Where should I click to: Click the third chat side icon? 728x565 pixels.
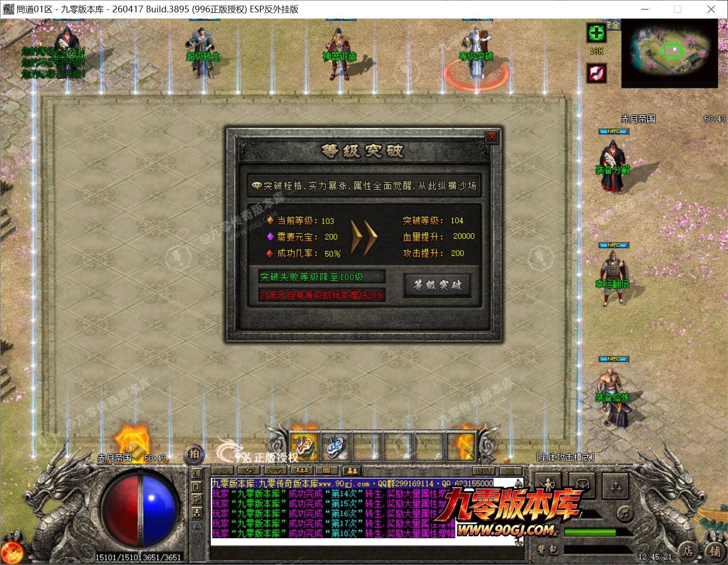[x=197, y=500]
